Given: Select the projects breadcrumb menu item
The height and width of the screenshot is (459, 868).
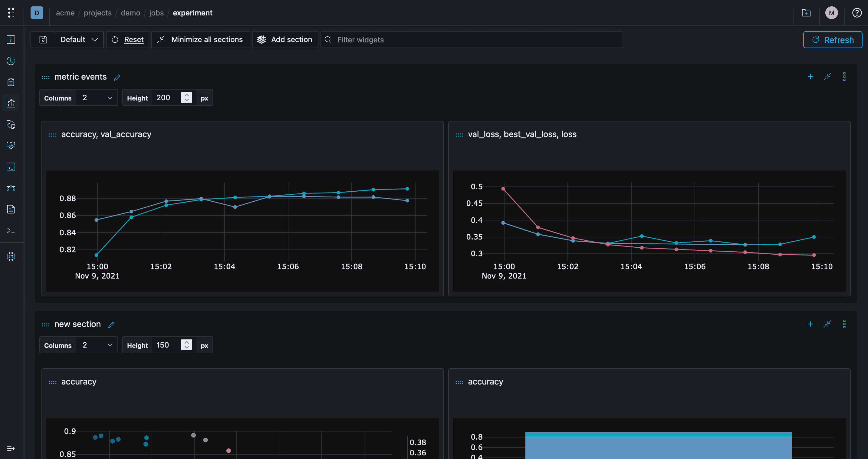Looking at the screenshot, I should pos(97,13).
